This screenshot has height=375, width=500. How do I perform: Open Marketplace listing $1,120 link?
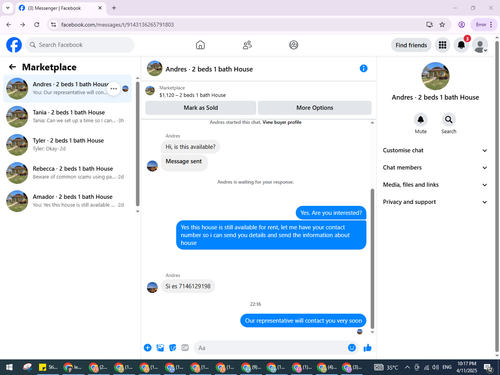point(192,95)
